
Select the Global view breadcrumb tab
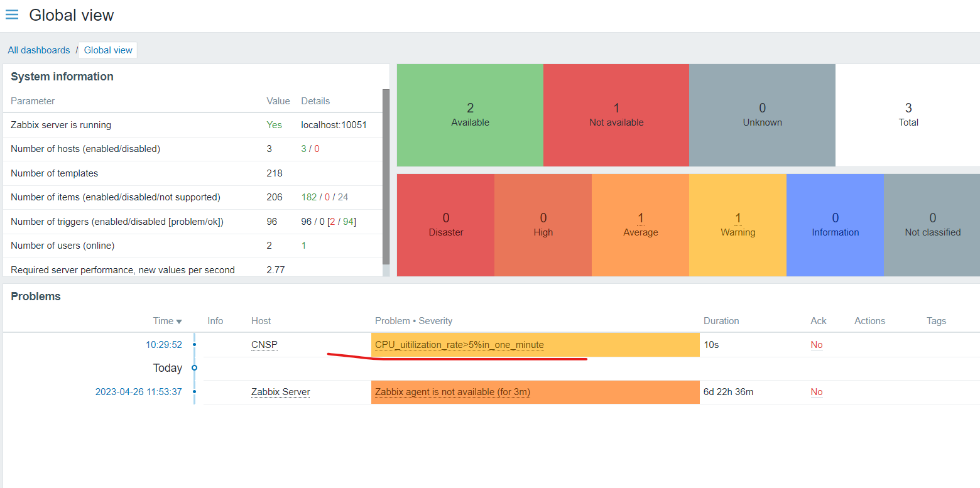pyautogui.click(x=108, y=50)
